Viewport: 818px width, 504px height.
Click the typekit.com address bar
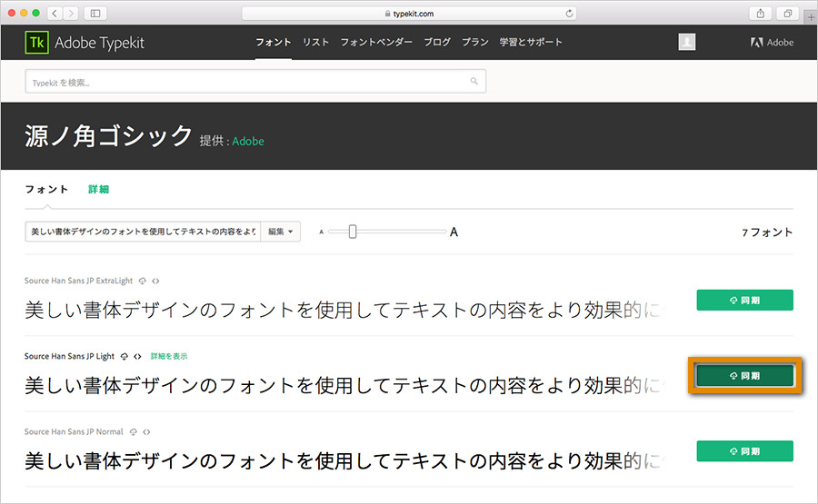point(409,14)
